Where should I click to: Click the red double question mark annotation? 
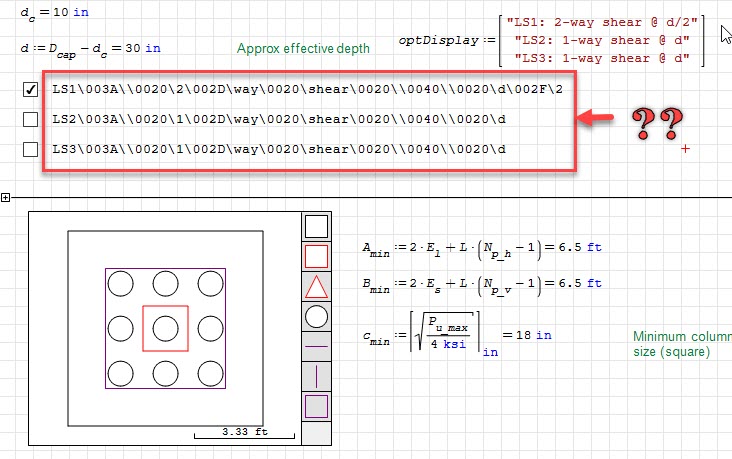click(x=659, y=123)
